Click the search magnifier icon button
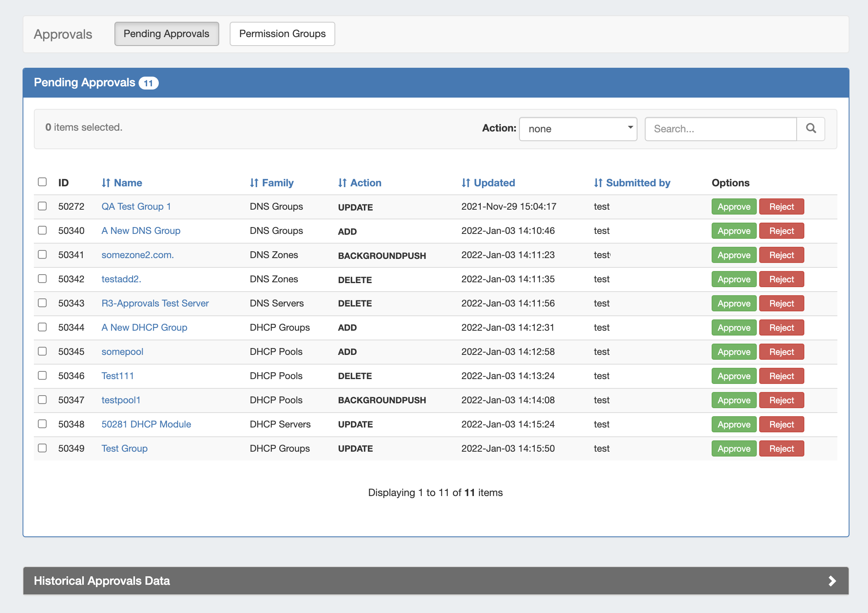Image resolution: width=868 pixels, height=613 pixels. pyautogui.click(x=811, y=129)
